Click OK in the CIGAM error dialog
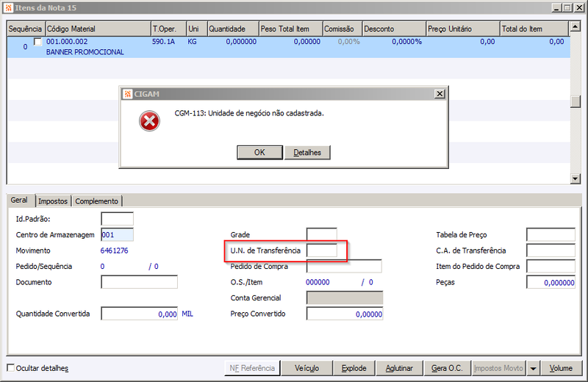Viewport: 588px width, 382px height. coord(259,153)
